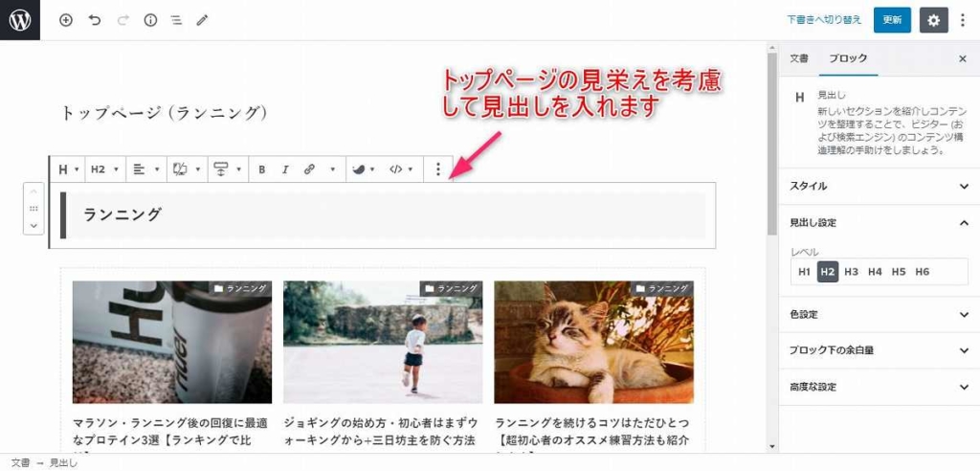980x471 pixels.
Task: Click 下書きへ切り替え link
Action: [x=824, y=20]
